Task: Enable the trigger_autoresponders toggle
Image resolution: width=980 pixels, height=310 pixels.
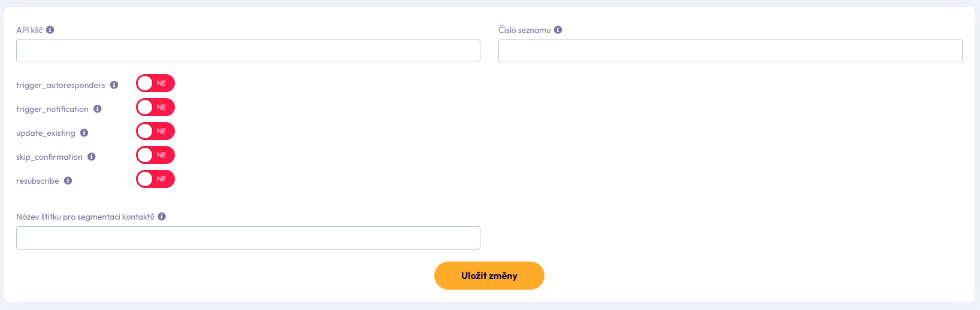Action: click(x=155, y=84)
